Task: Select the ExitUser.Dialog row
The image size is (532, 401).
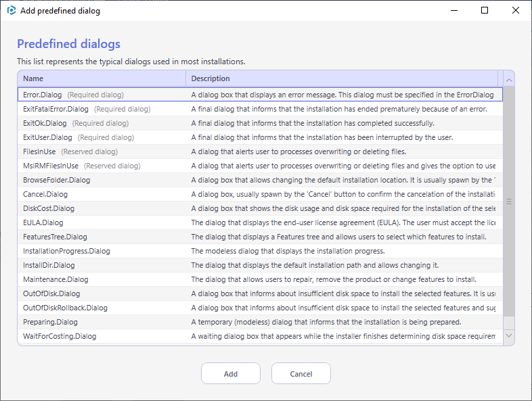Action: [x=260, y=137]
